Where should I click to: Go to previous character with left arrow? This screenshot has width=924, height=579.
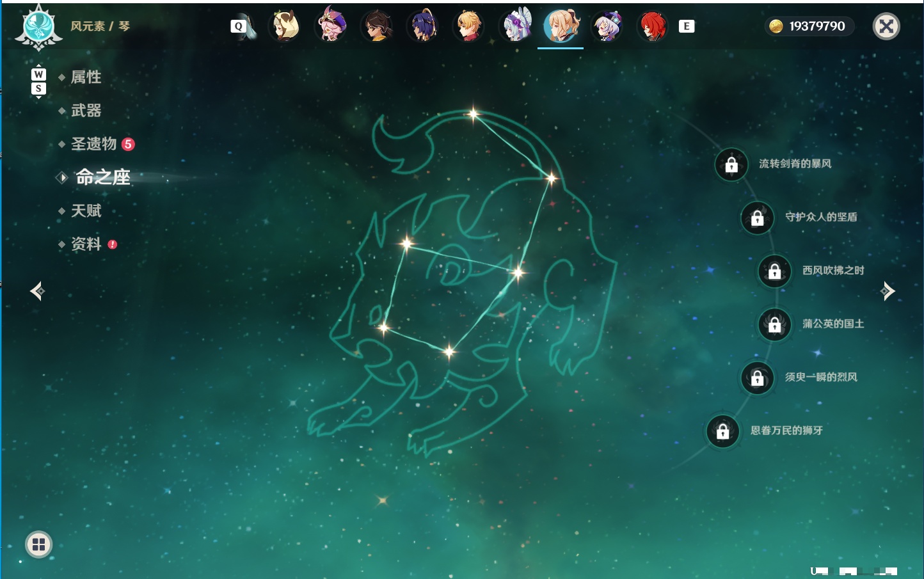tap(37, 291)
